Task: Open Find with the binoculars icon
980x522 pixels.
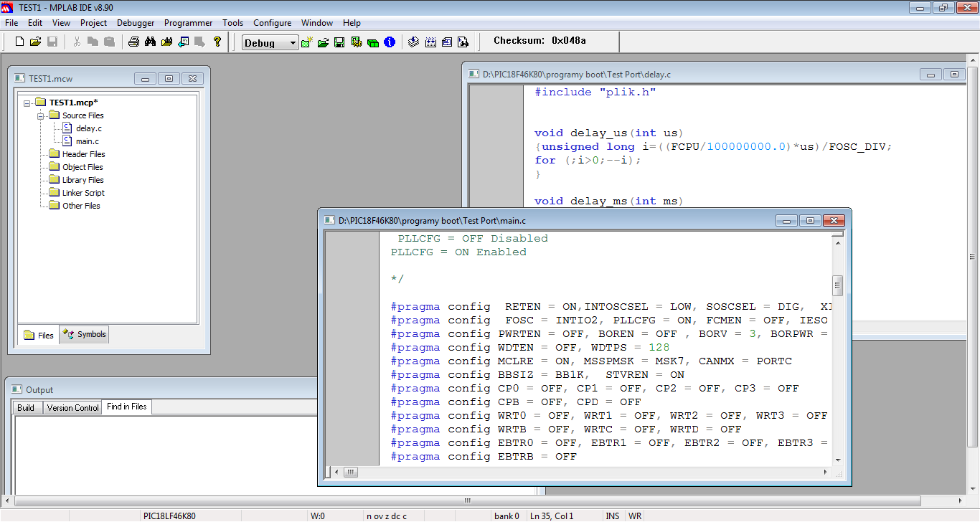Action: [x=150, y=42]
